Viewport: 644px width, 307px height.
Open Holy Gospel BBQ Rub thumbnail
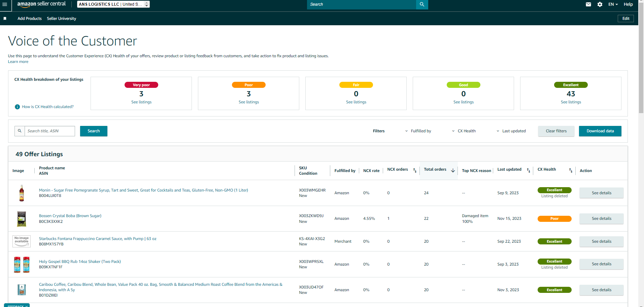click(x=22, y=264)
